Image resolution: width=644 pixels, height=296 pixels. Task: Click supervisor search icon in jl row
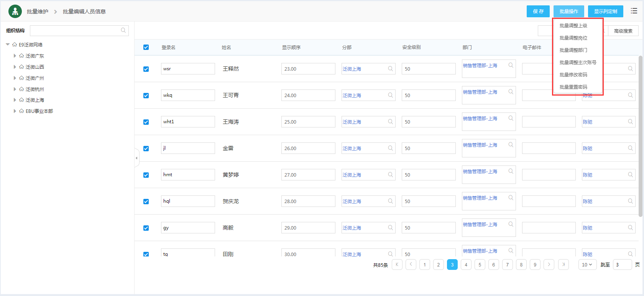(630, 148)
